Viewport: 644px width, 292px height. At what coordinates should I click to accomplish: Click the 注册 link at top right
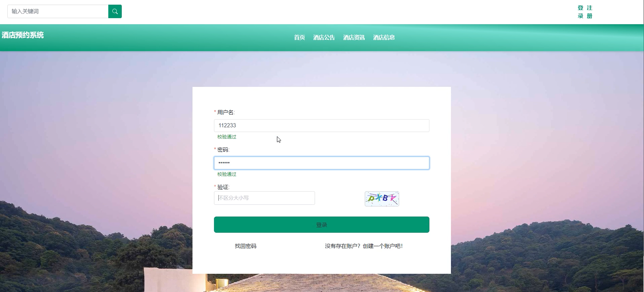coord(589,12)
